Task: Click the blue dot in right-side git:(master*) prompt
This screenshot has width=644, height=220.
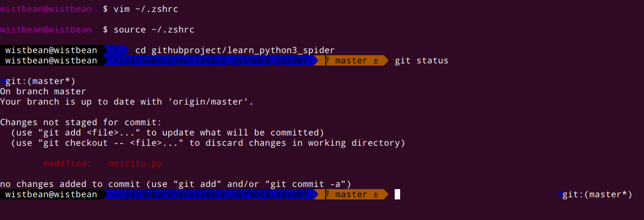Action: 560,195
